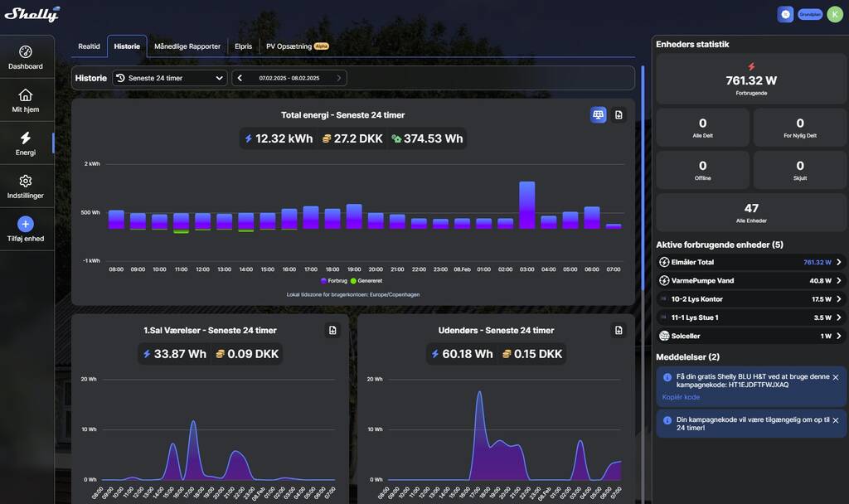This screenshot has height=504, width=849.
Task: Switch to the Realtid tab
Action: (x=89, y=46)
